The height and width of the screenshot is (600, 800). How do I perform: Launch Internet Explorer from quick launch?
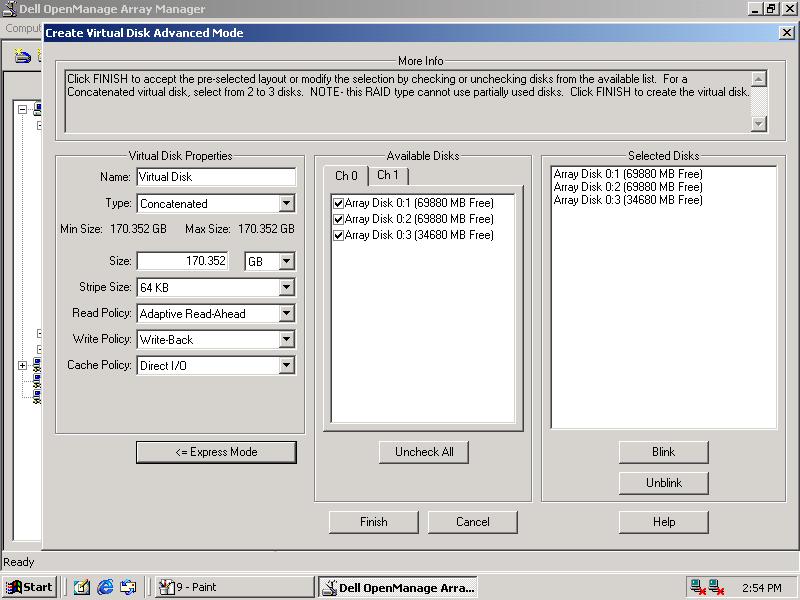tap(105, 587)
